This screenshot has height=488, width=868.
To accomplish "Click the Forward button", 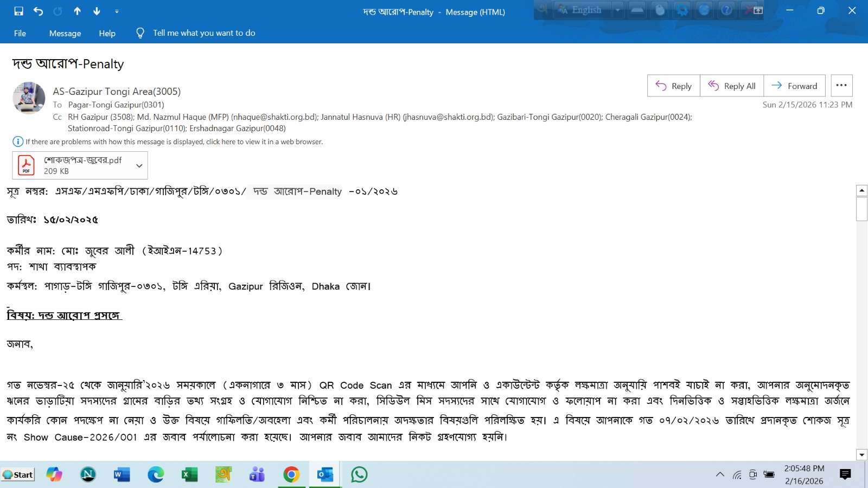I will (x=794, y=86).
